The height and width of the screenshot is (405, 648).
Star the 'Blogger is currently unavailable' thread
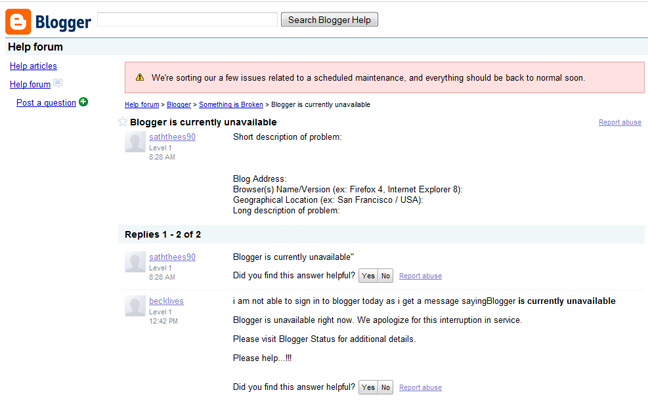(123, 122)
